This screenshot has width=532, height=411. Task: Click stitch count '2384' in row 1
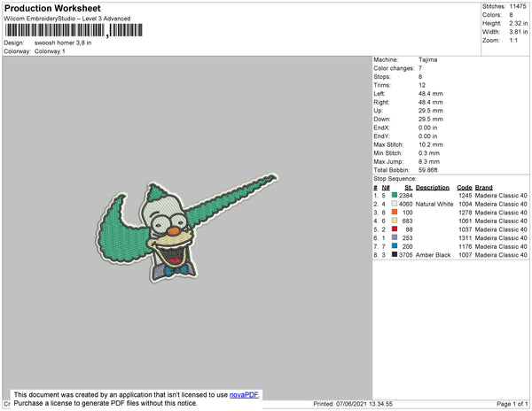(406, 196)
